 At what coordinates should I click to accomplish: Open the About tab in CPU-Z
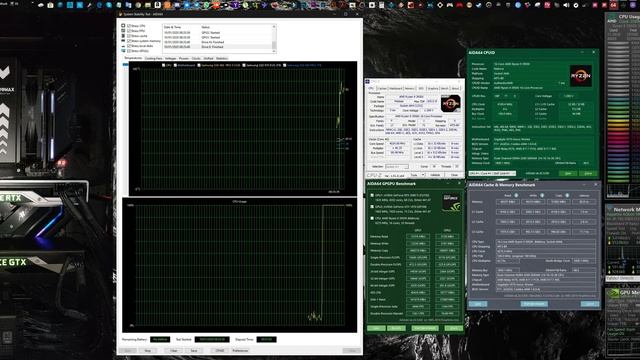[456, 88]
